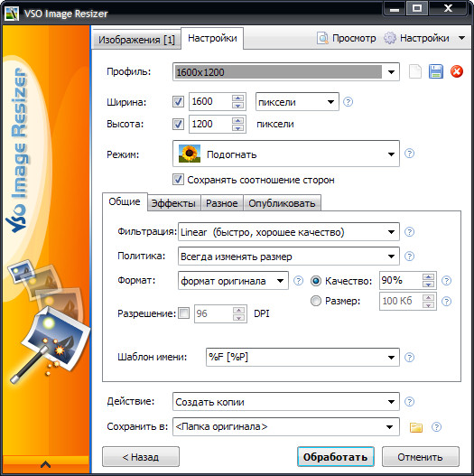The height and width of the screenshot is (476, 474).
Task: Open help icon next to Размер field
Action: pos(446,302)
